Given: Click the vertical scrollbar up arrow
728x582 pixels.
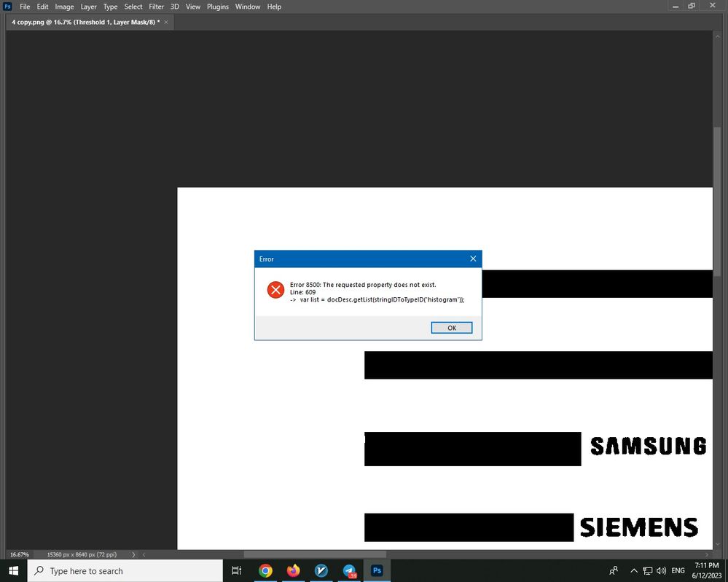Looking at the screenshot, I should pyautogui.click(x=717, y=35).
